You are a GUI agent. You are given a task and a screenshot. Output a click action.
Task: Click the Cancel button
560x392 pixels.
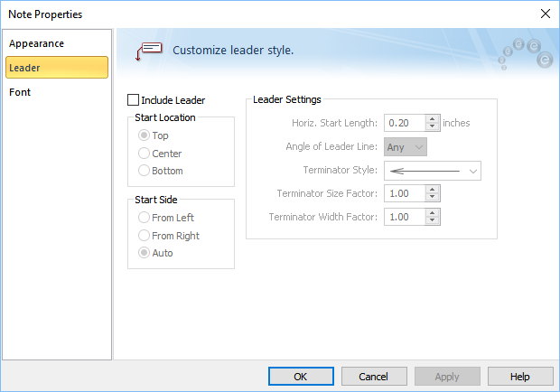coord(373,376)
